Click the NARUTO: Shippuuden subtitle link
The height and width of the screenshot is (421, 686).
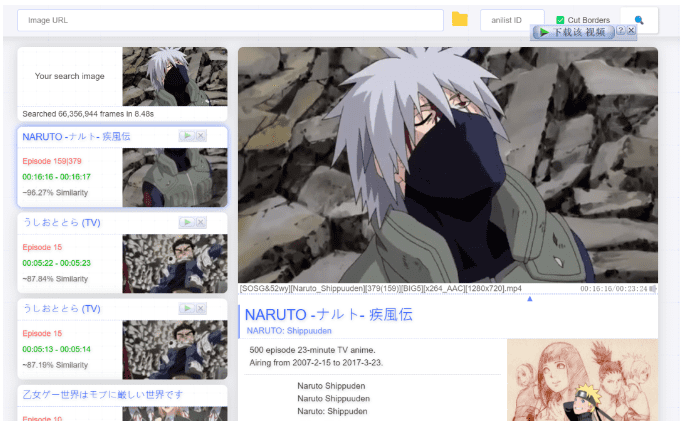tap(289, 331)
